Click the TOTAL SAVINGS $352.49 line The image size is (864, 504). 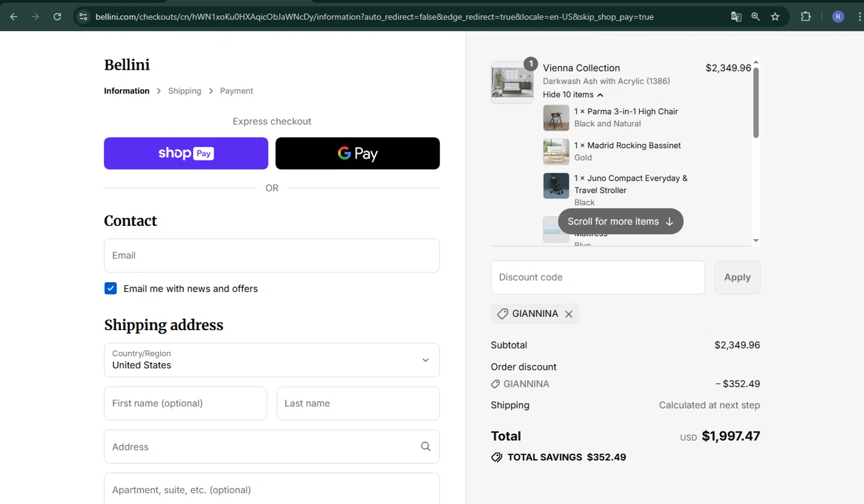559,457
